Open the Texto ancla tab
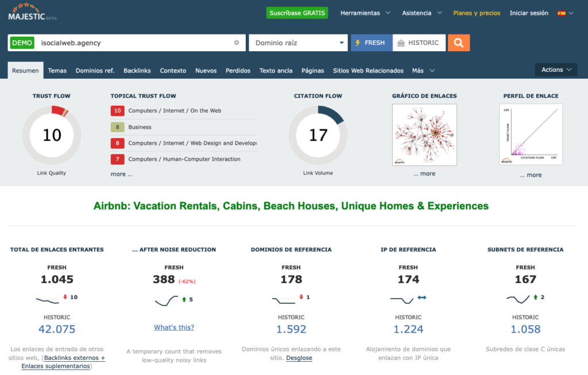This screenshot has height=375, width=588. pyautogui.click(x=276, y=71)
